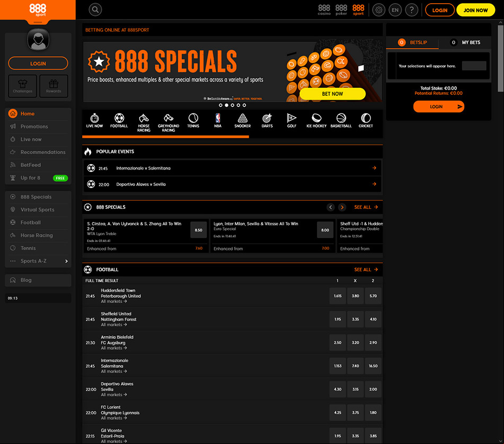Screen dimensions: 504x444
Task: Open Up for 8 free game
Action: click(x=38, y=177)
